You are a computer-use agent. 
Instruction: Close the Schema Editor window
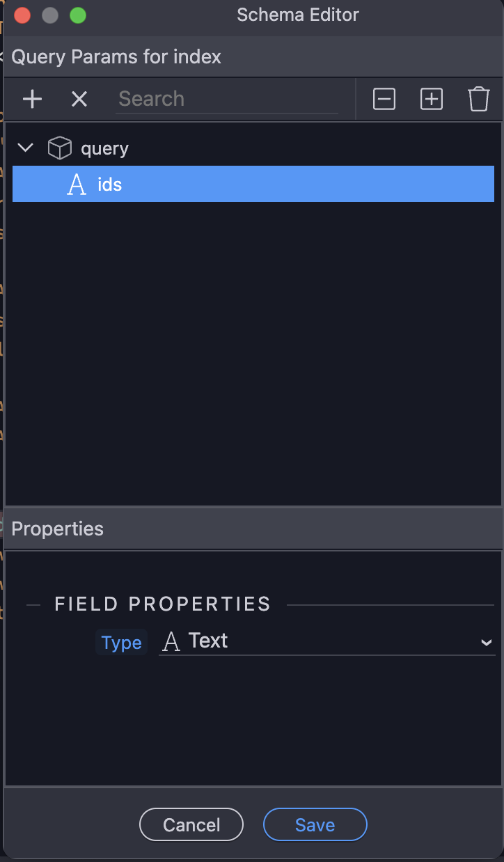(22, 15)
